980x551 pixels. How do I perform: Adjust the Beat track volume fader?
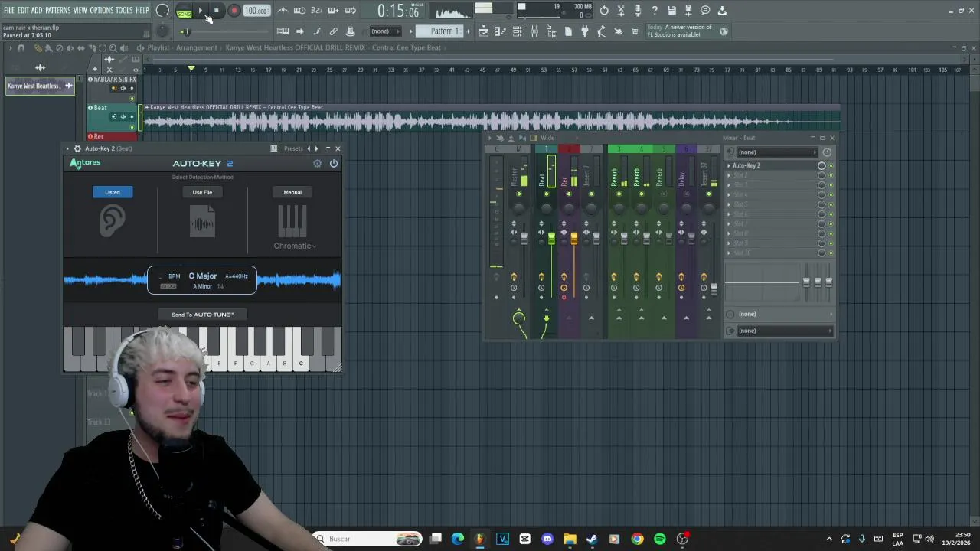551,240
